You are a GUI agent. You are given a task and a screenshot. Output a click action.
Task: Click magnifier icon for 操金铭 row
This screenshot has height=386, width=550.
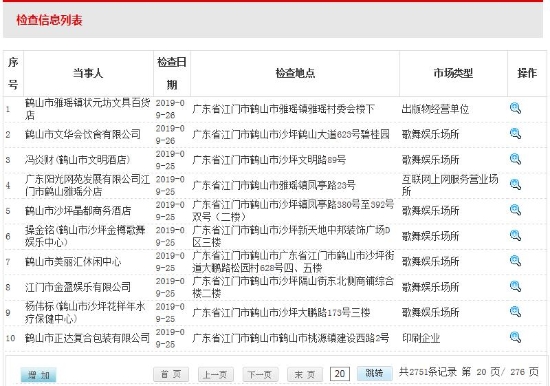coord(515,235)
